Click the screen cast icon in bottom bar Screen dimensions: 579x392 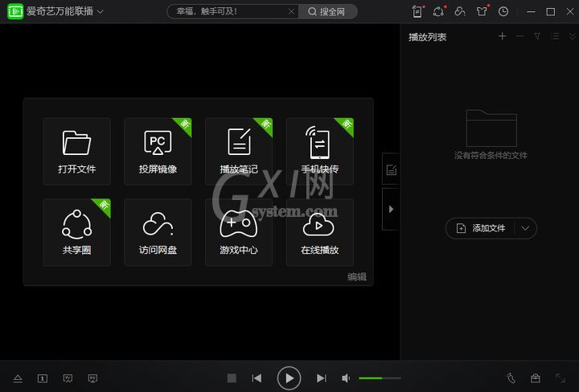click(x=92, y=378)
